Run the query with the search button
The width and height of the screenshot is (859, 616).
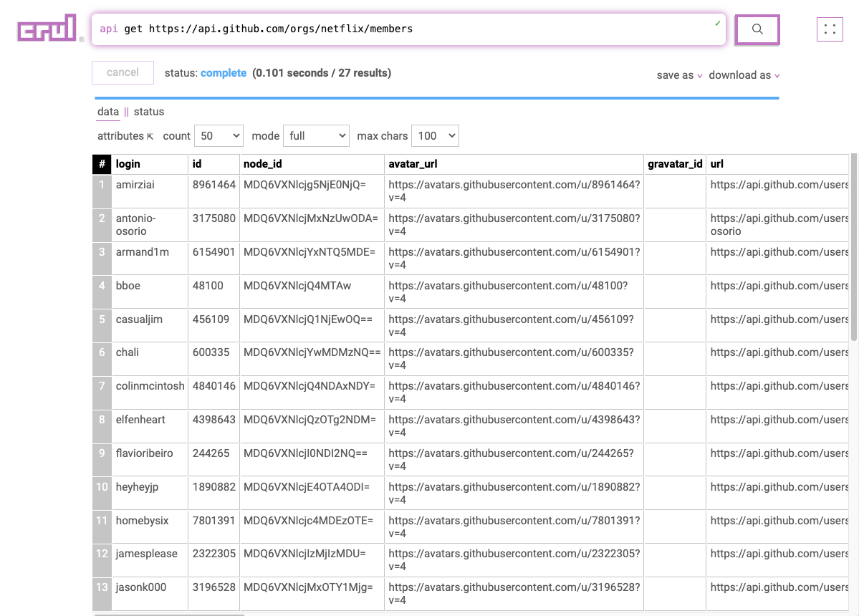(757, 29)
